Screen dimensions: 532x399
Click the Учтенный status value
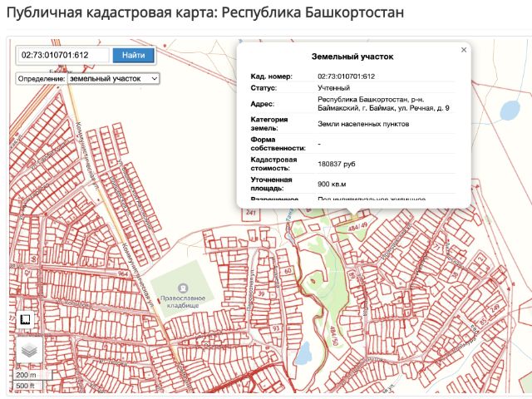click(333, 88)
